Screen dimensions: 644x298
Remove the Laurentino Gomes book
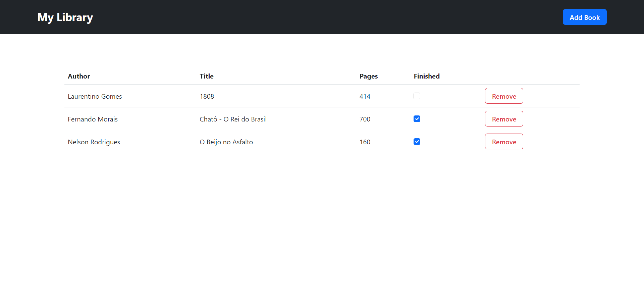[503, 96]
